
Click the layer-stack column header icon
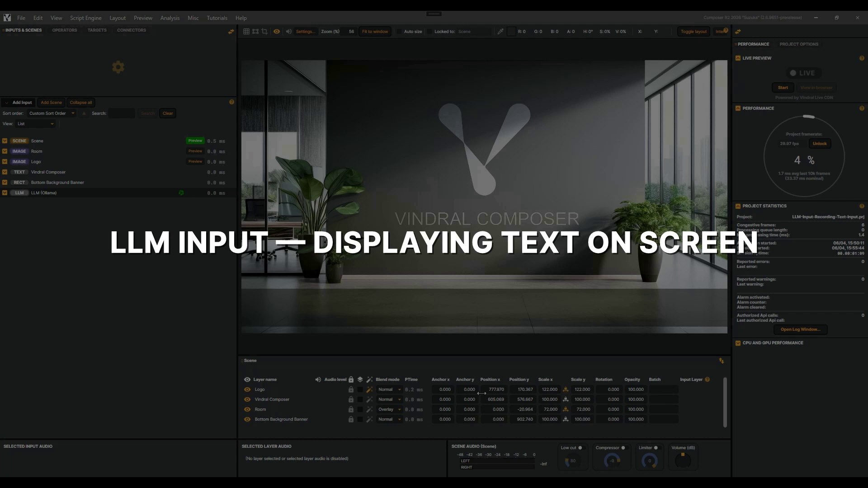click(360, 380)
